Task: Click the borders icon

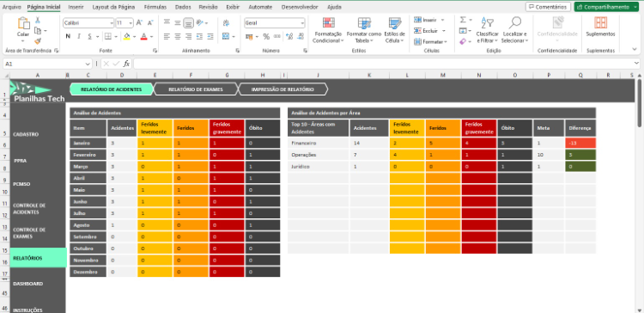Action: pyautogui.click(x=107, y=37)
